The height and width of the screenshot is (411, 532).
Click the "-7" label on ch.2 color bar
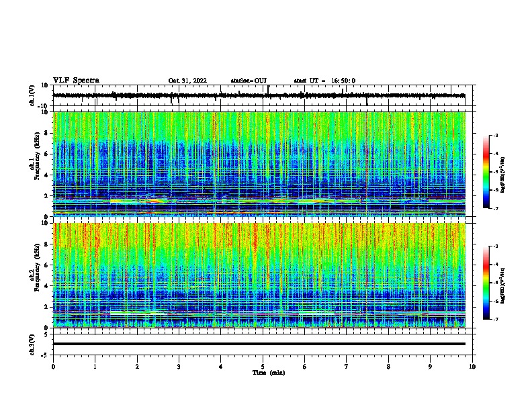point(495,319)
